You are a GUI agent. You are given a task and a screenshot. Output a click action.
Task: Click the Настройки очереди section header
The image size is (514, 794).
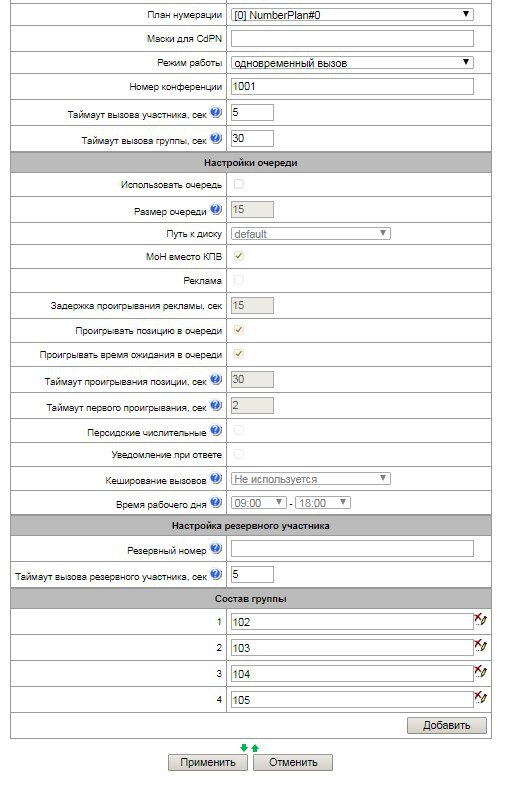tap(251, 163)
